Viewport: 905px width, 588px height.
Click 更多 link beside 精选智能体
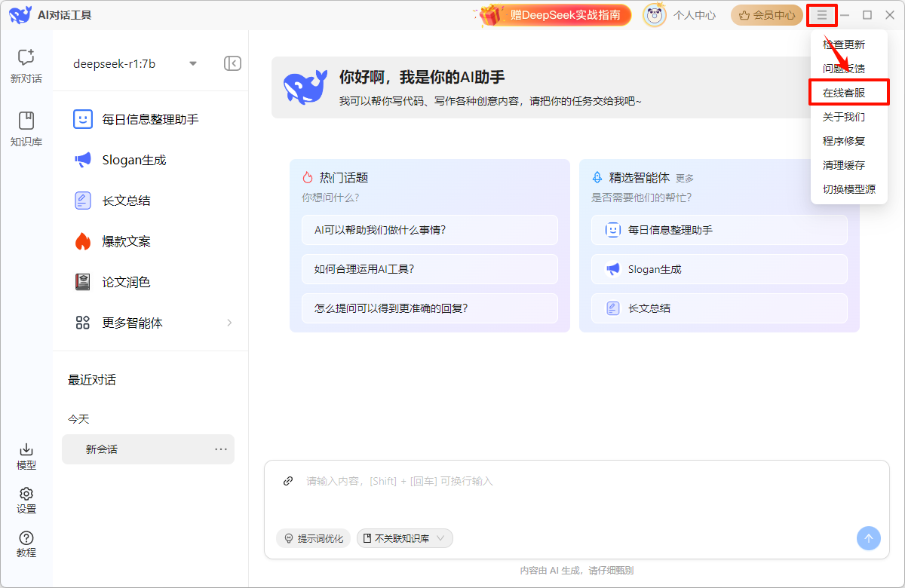684,179
